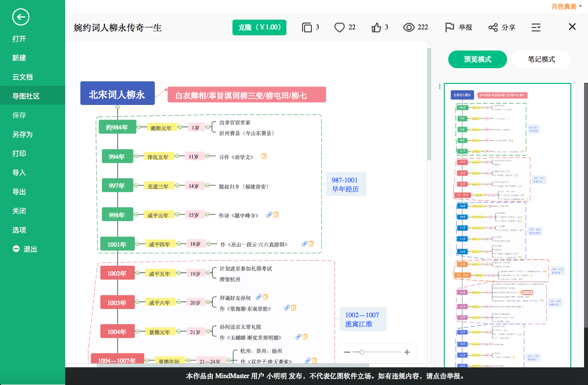Click the pink 白衣卿相 callout node
This screenshot has height=385, width=588.
[x=247, y=95]
